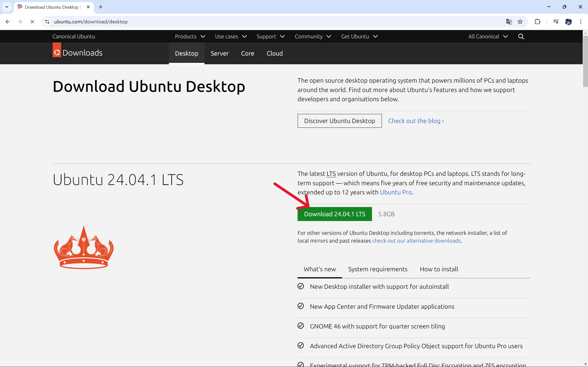Viewport: 588px width, 367px height.
Task: Expand the Get Ubuntu menu
Action: [359, 36]
